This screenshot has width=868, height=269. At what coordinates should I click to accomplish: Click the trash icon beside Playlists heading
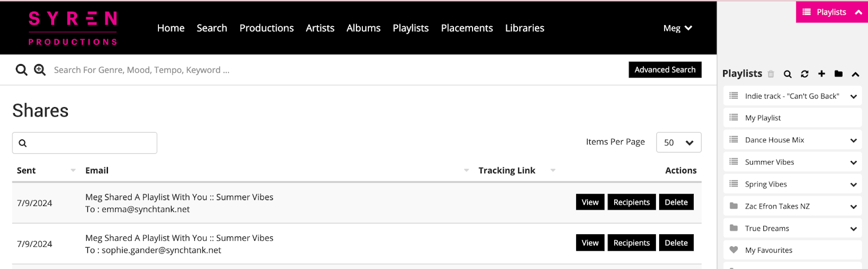tap(771, 74)
